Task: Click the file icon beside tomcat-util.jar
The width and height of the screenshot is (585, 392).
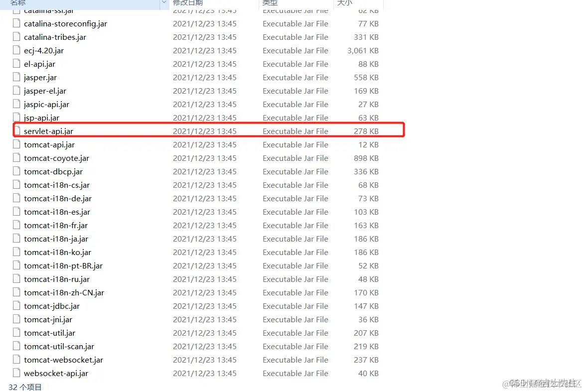Action: coord(16,332)
